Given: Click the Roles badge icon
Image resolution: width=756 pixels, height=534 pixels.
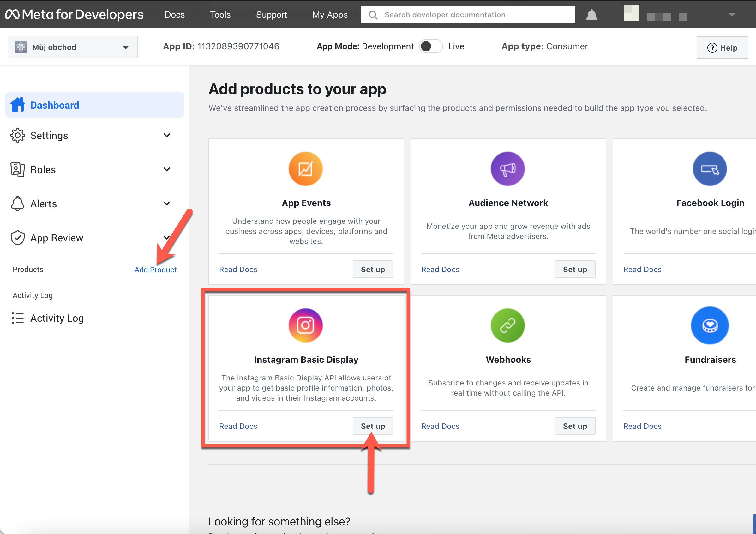Looking at the screenshot, I should 17,169.
